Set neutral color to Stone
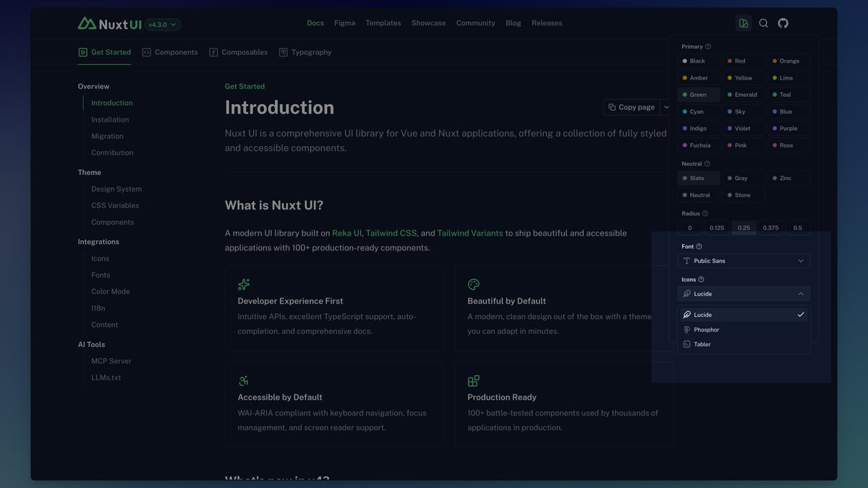The width and height of the screenshot is (868, 488). (744, 195)
